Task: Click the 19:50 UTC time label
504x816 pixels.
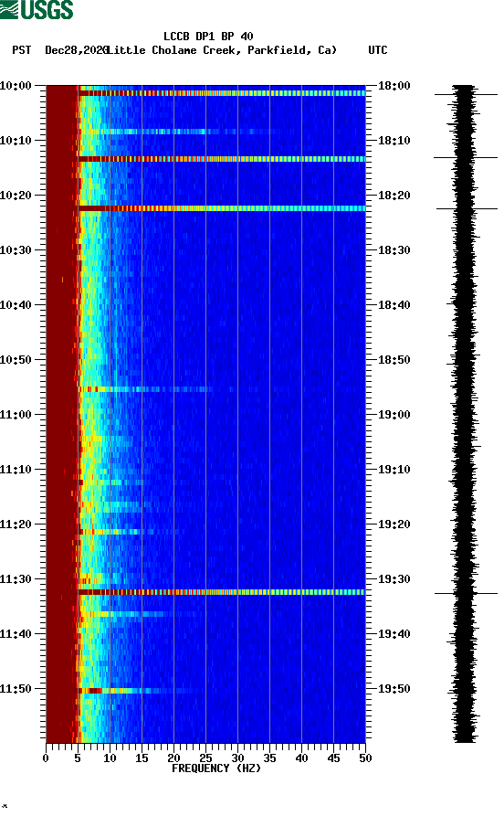Action: click(394, 688)
